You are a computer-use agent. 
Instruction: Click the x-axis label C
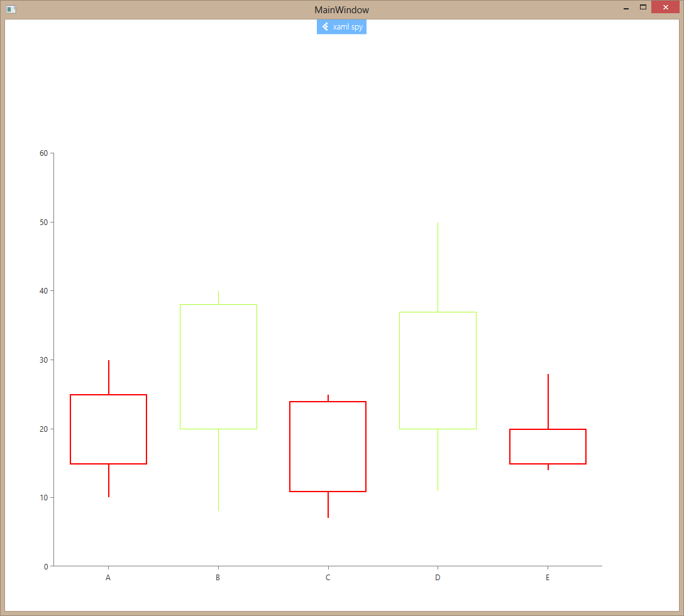(328, 578)
